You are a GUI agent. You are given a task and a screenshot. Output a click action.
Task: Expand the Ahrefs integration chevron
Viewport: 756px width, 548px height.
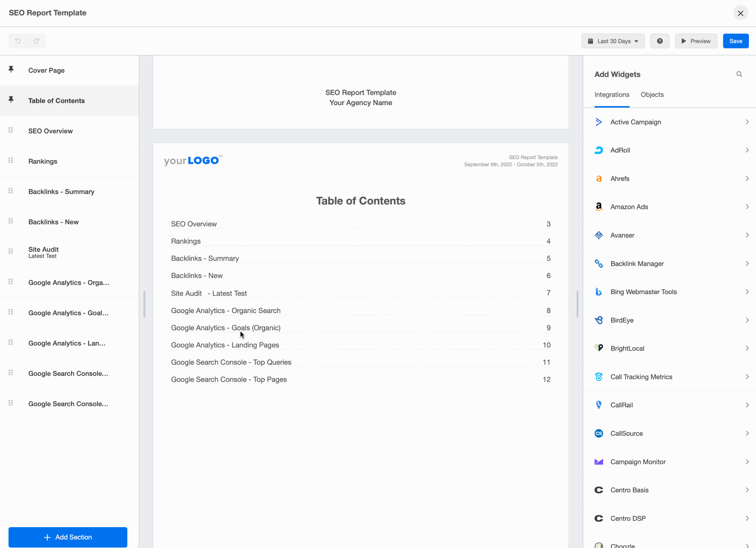[x=747, y=179]
